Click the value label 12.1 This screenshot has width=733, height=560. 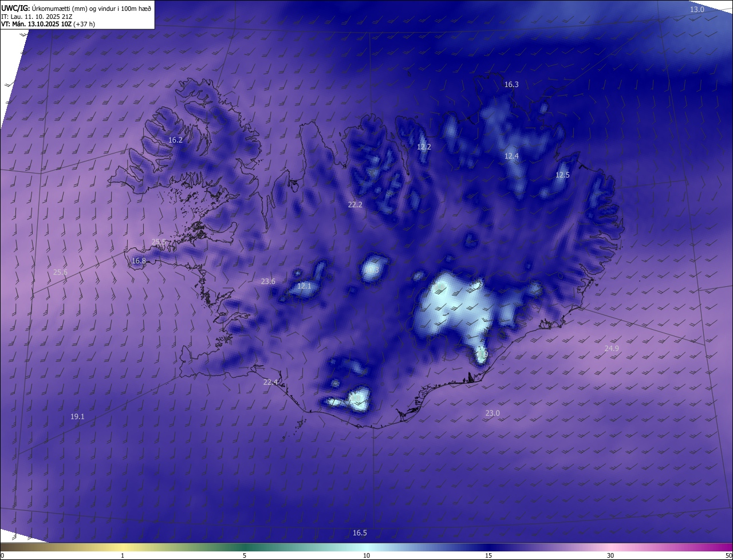pos(304,286)
